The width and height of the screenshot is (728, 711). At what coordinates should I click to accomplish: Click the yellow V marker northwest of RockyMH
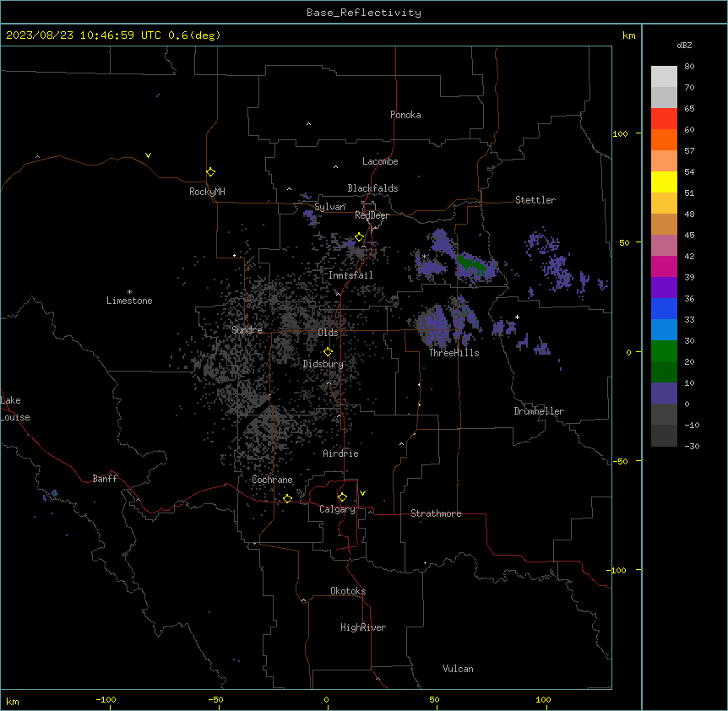(148, 155)
